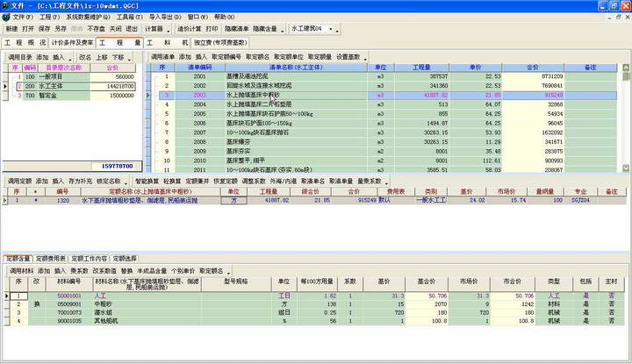The image size is (632, 364).
Task: Click the 取定额量 button
Action: pyautogui.click(x=320, y=57)
